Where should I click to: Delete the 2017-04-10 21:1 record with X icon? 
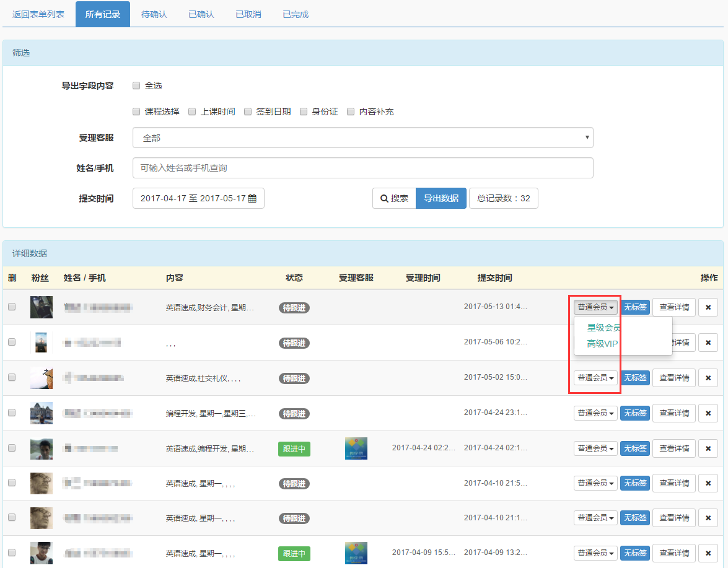pos(708,518)
